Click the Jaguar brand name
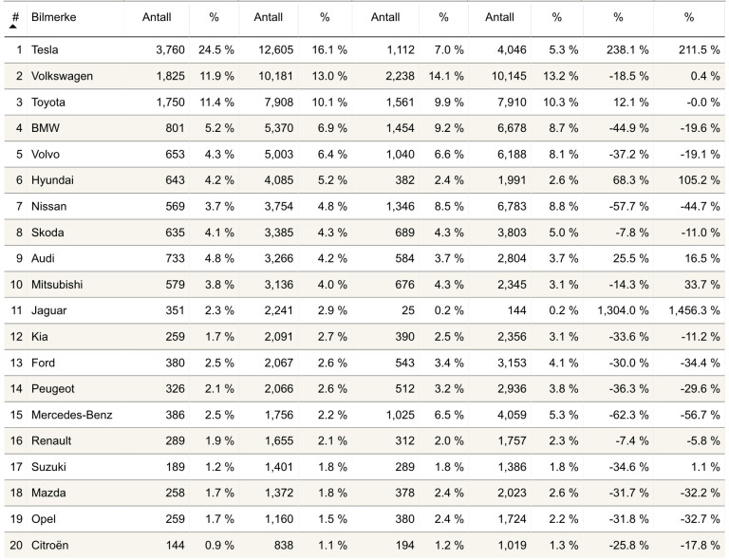This screenshot has height=560, width=729. pos(48,310)
